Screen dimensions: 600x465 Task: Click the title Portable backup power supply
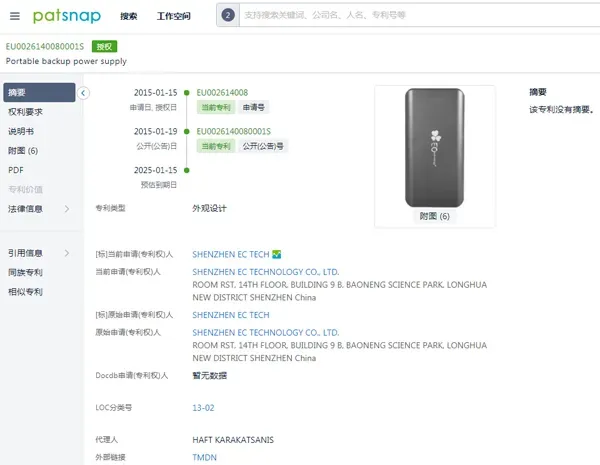66,61
